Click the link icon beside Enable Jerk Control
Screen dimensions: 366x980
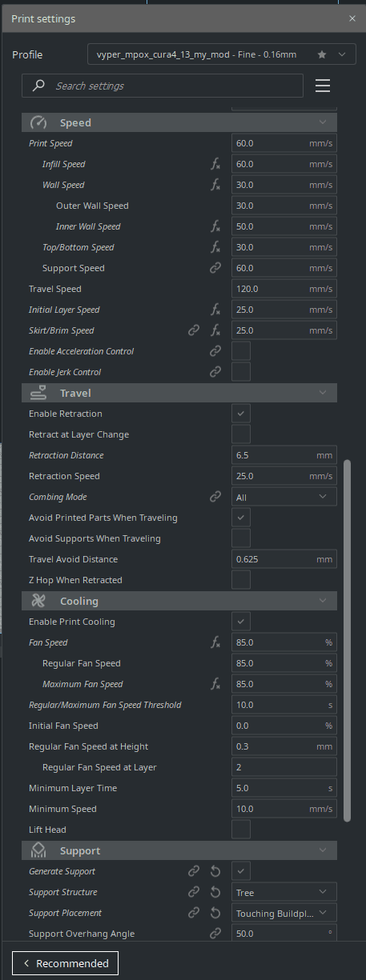(215, 372)
